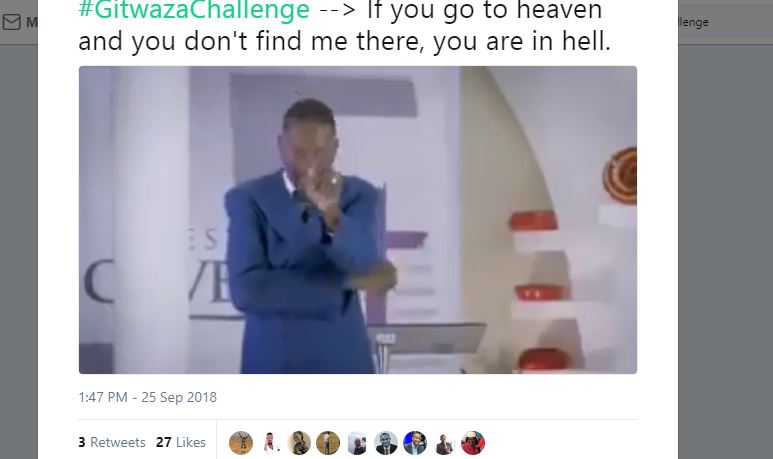Open ninth liker avatar with red clothing

coord(473,443)
